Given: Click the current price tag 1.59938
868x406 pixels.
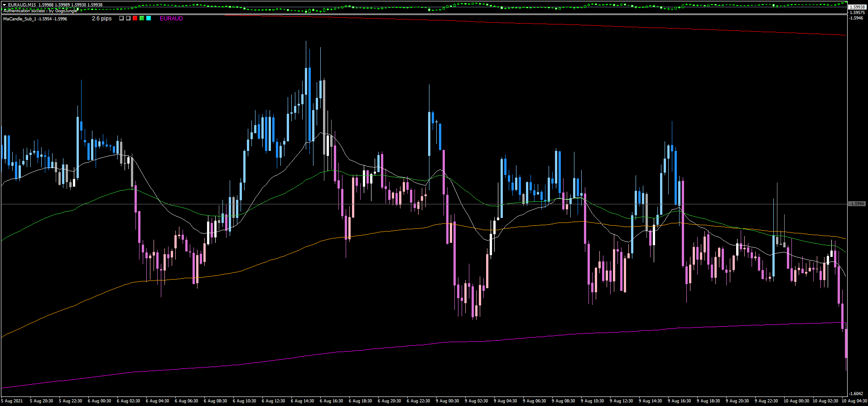Looking at the screenshot, I should point(857,7).
